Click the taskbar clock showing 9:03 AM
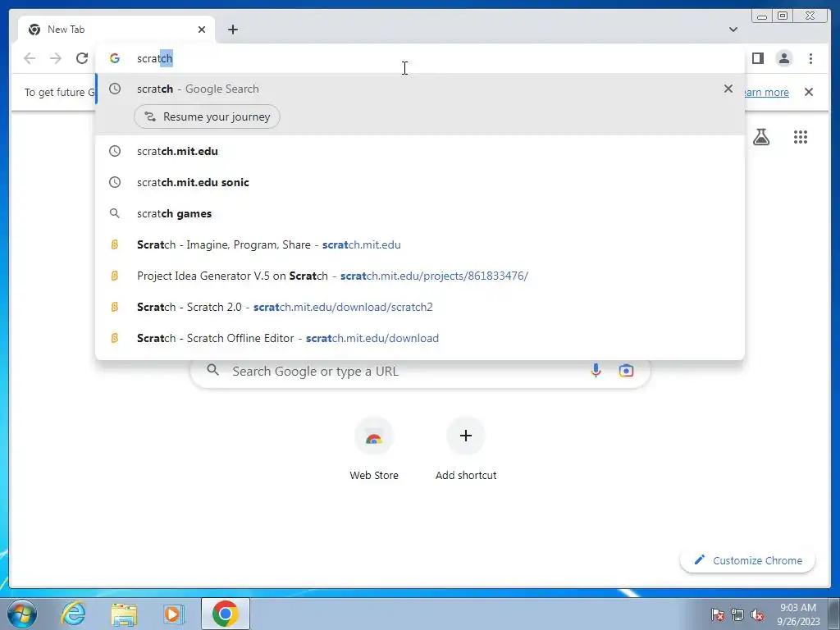 [798, 614]
